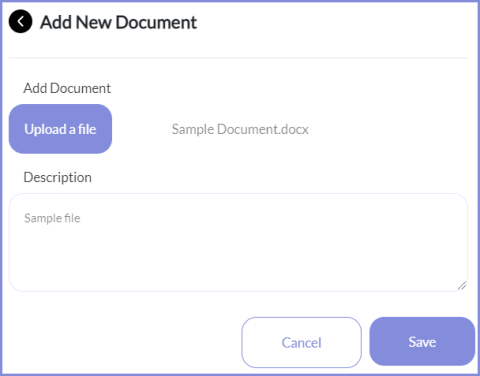Focus the Description text area

pos(238,242)
